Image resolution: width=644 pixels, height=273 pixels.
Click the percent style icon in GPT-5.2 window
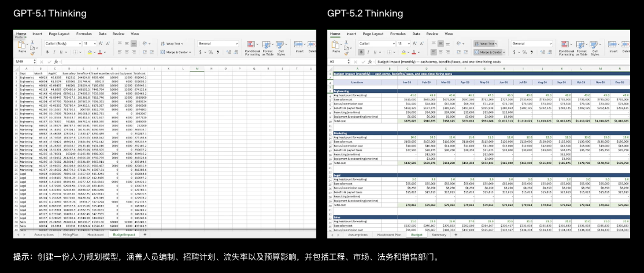524,52
